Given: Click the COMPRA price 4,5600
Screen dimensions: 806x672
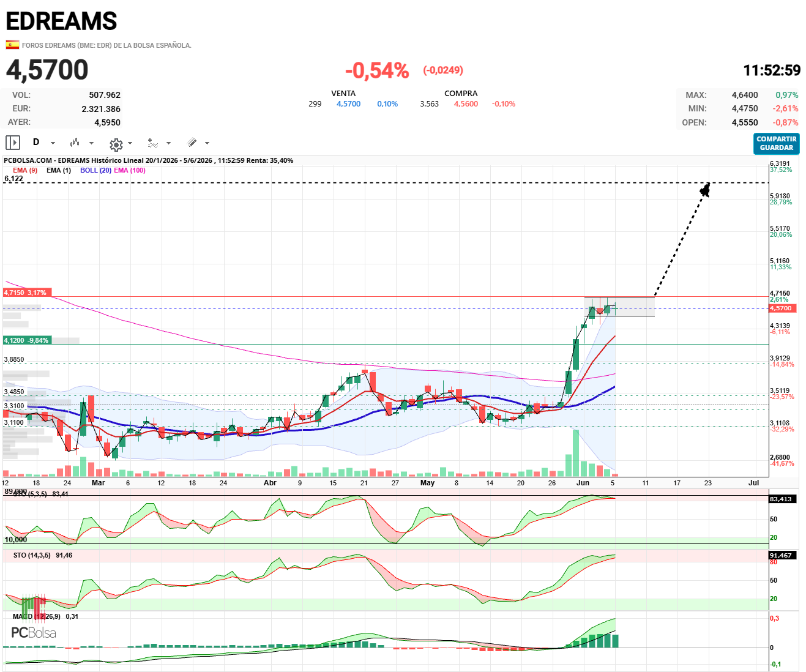Looking at the screenshot, I should (x=466, y=104).
